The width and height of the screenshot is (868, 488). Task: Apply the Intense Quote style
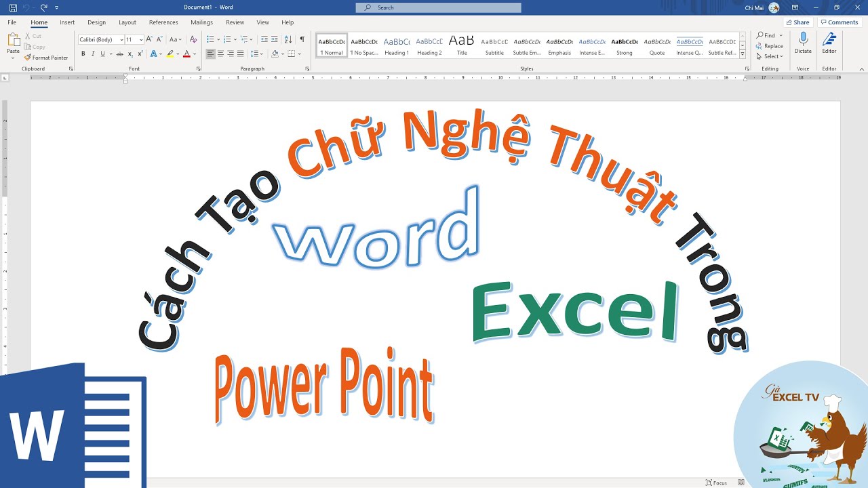click(x=690, y=45)
